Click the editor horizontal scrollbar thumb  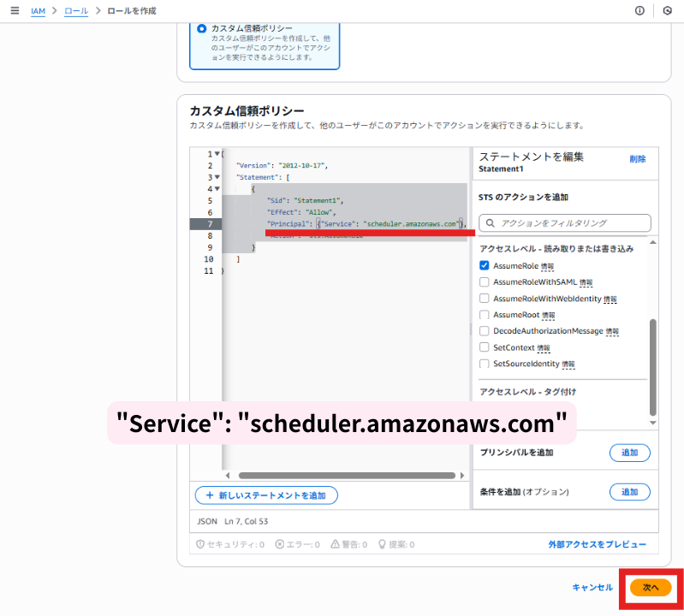click(347, 476)
